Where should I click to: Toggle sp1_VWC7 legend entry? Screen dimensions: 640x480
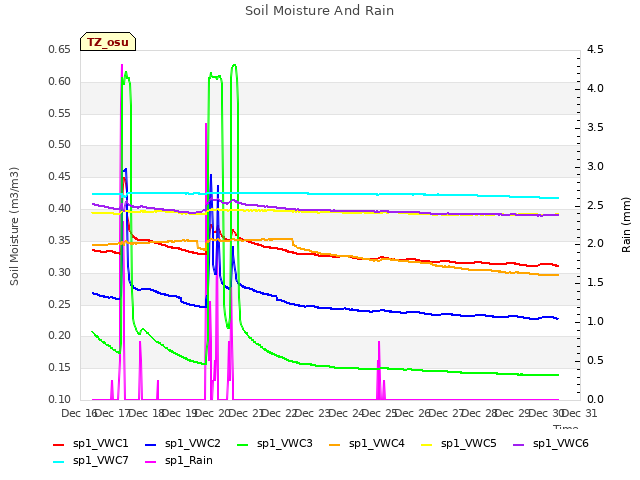(x=91, y=461)
